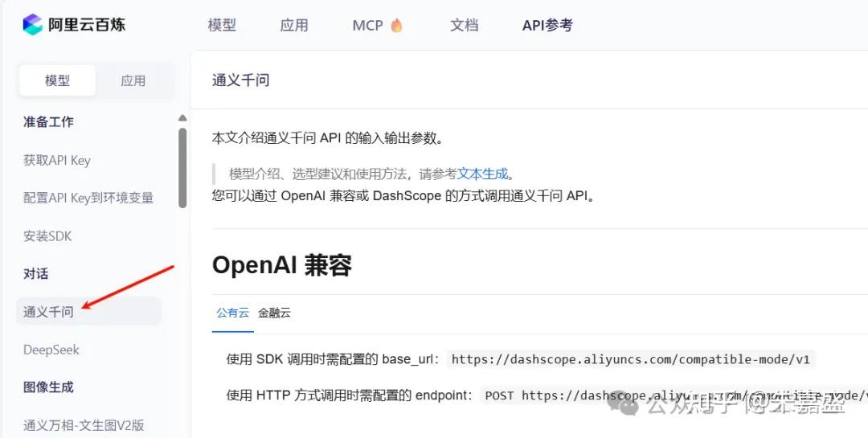This screenshot has width=868, height=438.
Task: Open the 模型 top navigation item
Action: (x=222, y=25)
